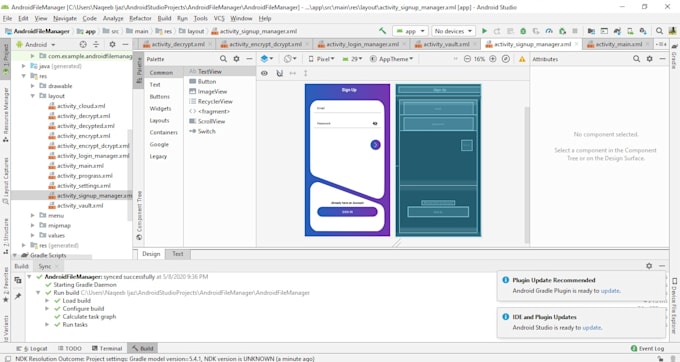Toggle view options eye icon in designer
The width and height of the screenshot is (680, 362).
click(x=264, y=73)
